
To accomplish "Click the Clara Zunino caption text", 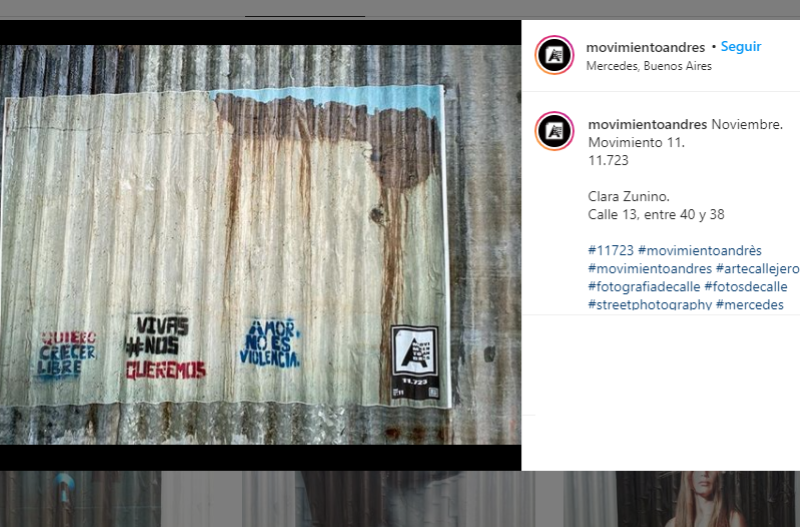I will 629,196.
